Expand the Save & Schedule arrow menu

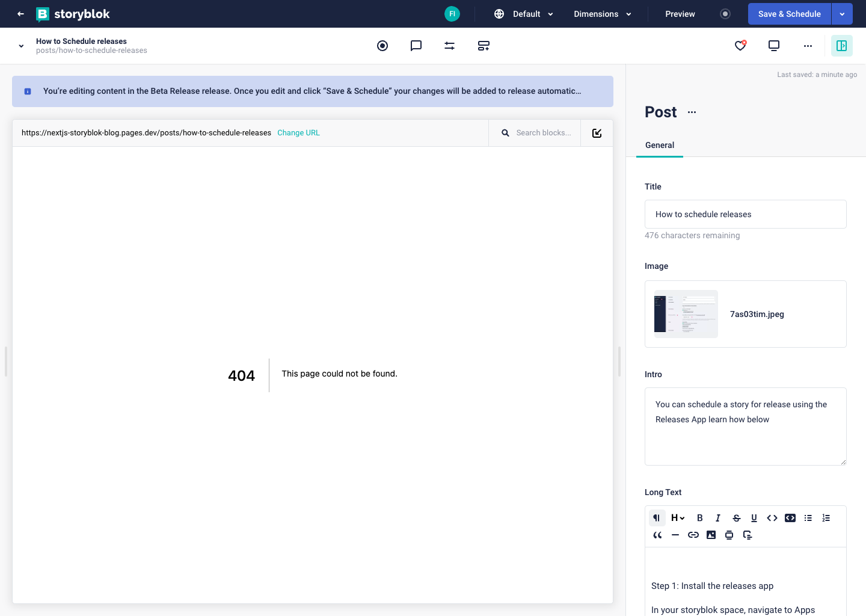[x=842, y=14]
